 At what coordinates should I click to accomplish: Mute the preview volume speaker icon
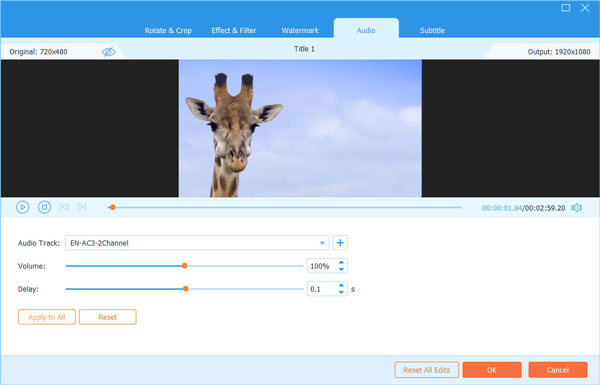point(576,208)
